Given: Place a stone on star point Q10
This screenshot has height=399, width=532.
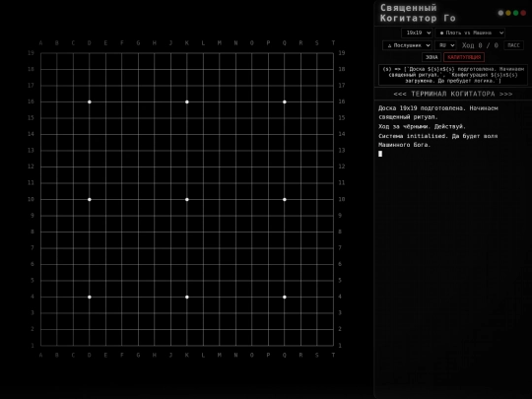Looking at the screenshot, I should pyautogui.click(x=285, y=199).
